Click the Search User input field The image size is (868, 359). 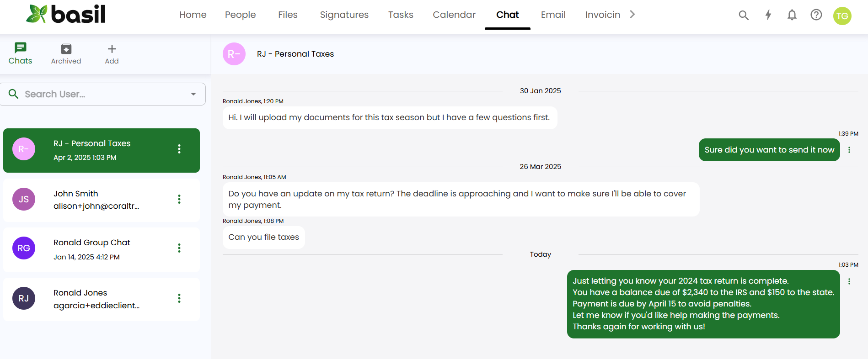tap(101, 94)
